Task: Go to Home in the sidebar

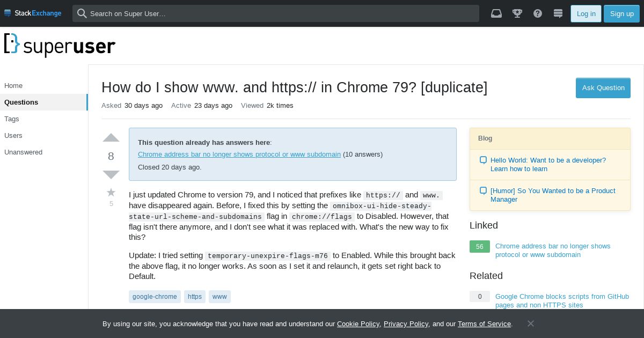Action: (44, 86)
